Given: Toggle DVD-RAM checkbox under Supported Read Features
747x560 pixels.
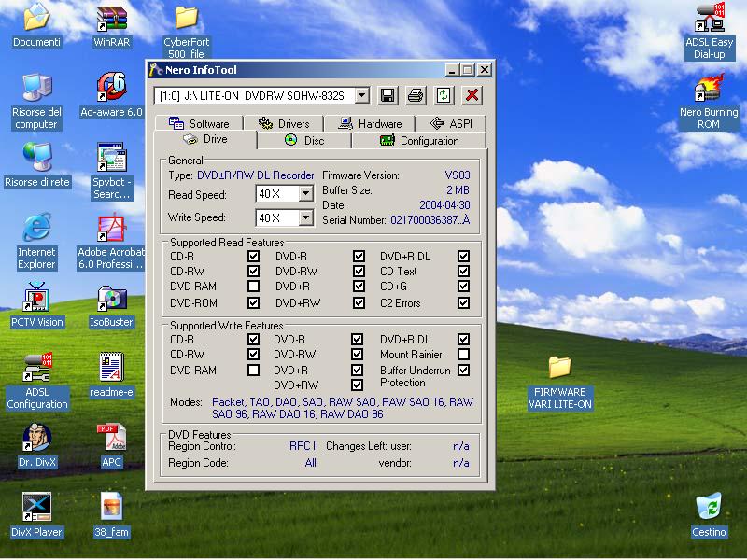Looking at the screenshot, I should (253, 287).
